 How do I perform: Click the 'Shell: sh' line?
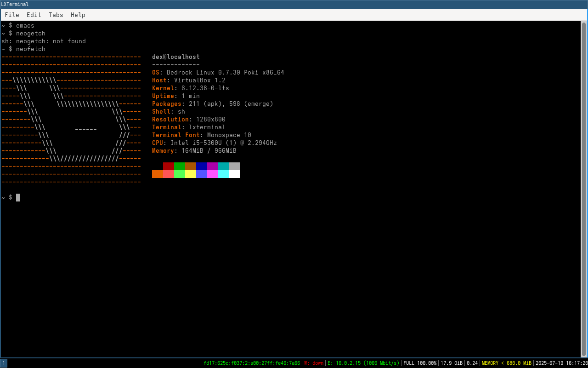coord(169,112)
